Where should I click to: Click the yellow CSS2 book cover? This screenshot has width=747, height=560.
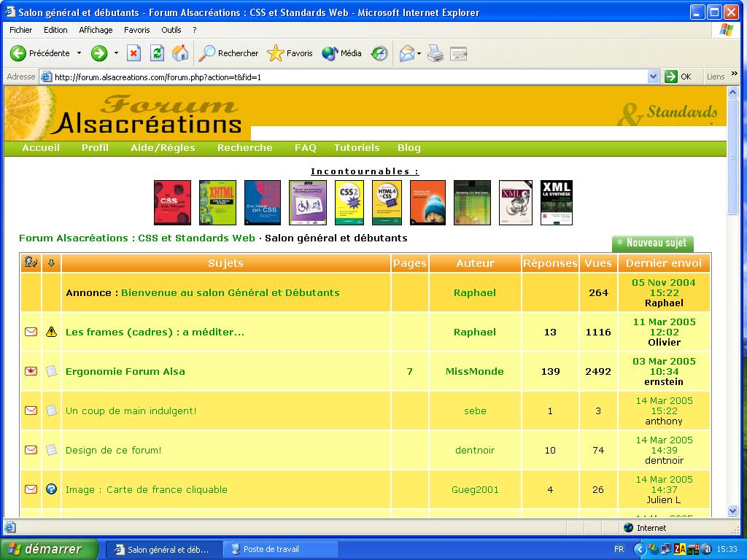coord(349,203)
